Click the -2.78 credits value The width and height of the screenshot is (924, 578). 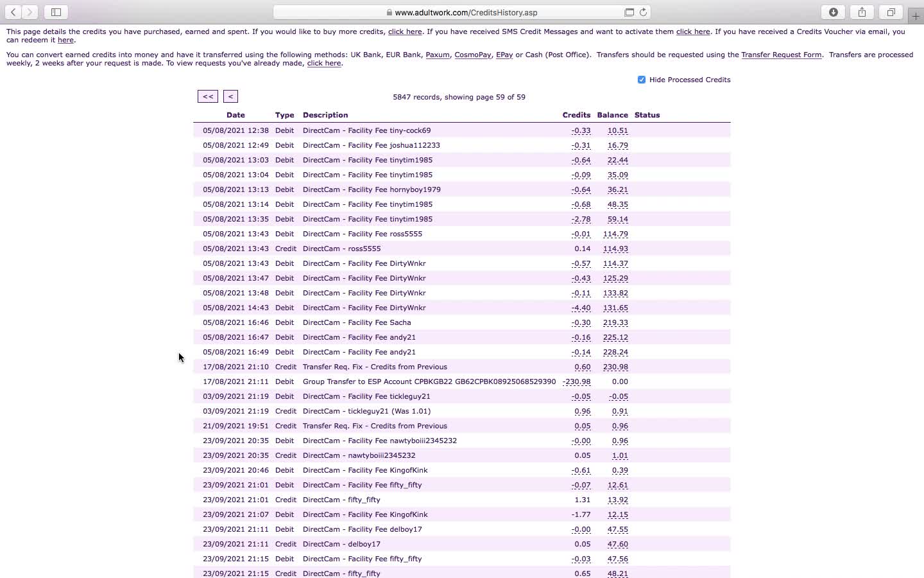point(581,219)
